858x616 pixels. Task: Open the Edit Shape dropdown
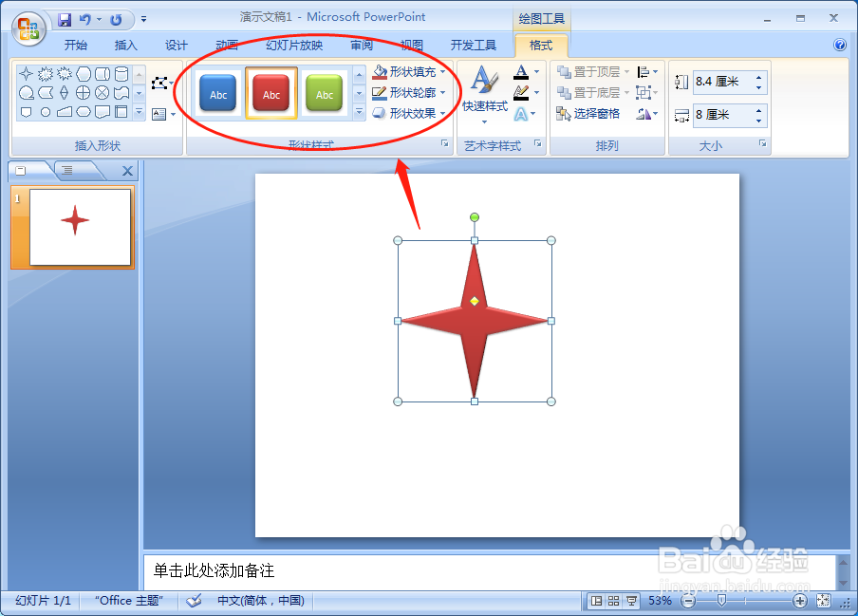point(162,84)
